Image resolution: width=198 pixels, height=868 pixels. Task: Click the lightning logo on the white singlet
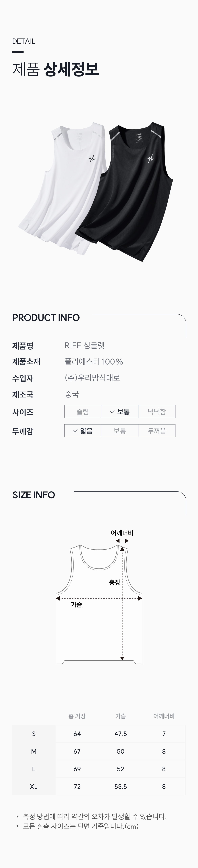92,158
